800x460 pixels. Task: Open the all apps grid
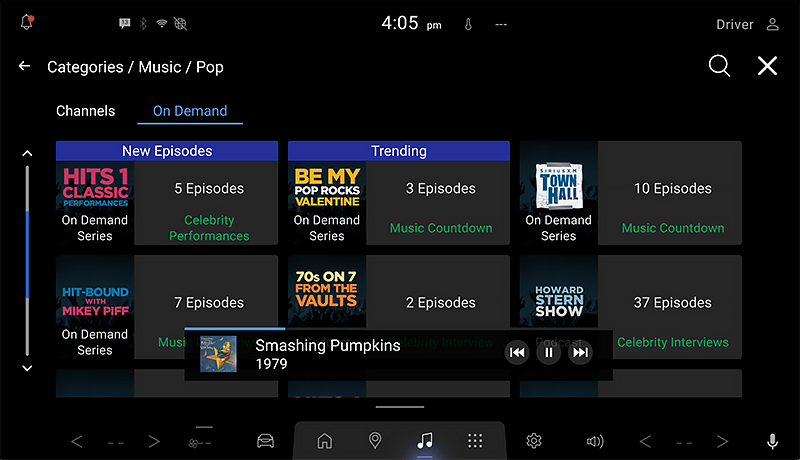click(475, 441)
